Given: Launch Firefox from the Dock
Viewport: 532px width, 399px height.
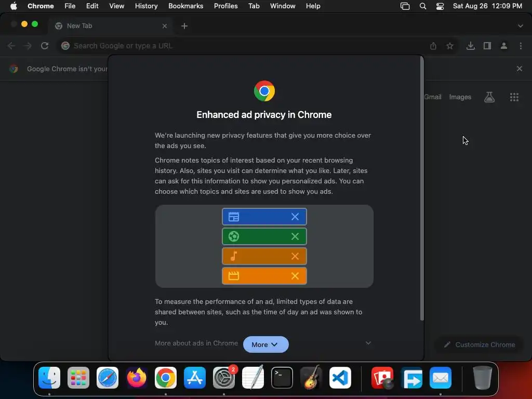Looking at the screenshot, I should pos(137,378).
